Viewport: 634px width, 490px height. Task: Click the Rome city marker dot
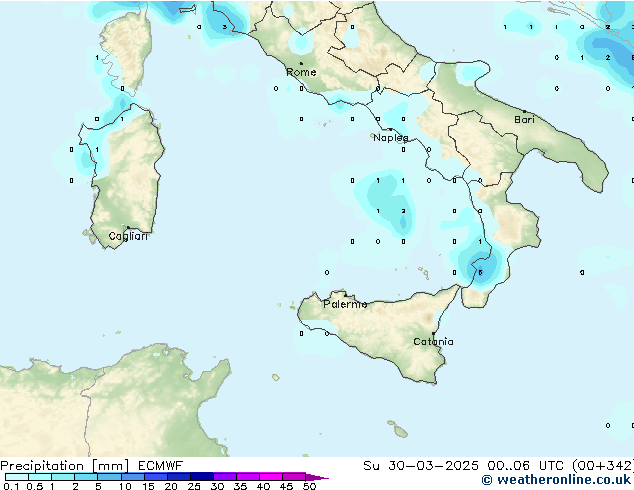[301, 64]
